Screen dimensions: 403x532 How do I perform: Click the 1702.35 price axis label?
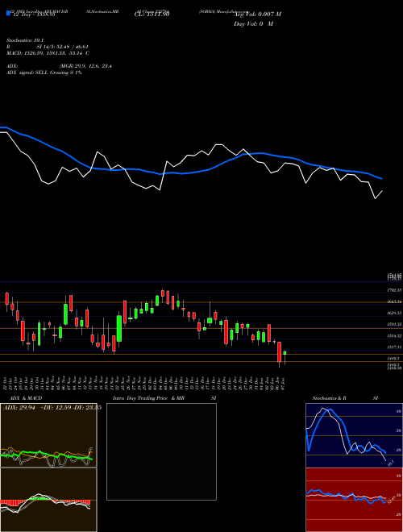coord(394,290)
